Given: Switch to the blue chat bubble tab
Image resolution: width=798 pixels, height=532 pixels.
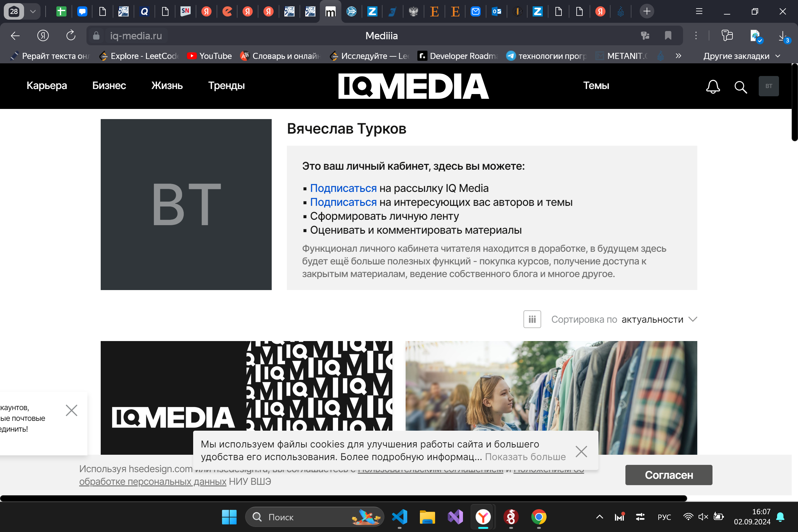Looking at the screenshot, I should click(x=82, y=11).
